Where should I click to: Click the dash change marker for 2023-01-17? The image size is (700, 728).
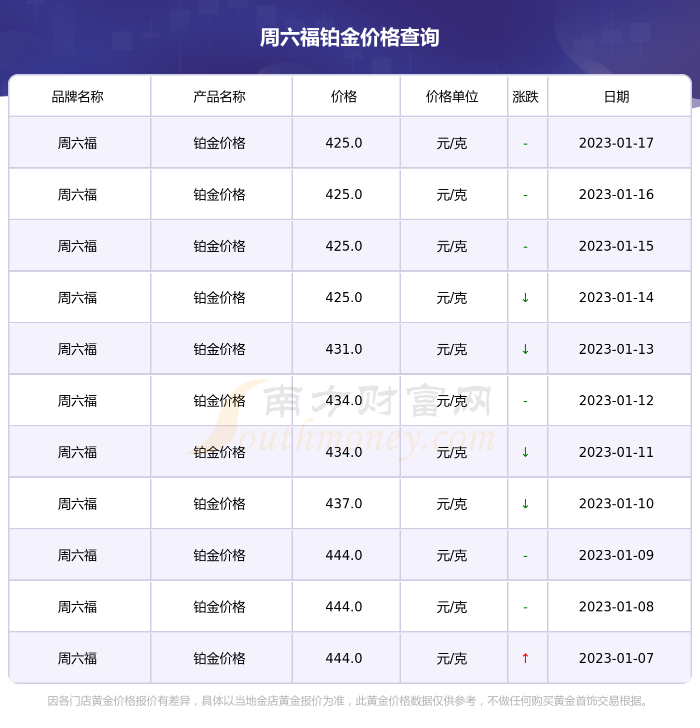525,144
